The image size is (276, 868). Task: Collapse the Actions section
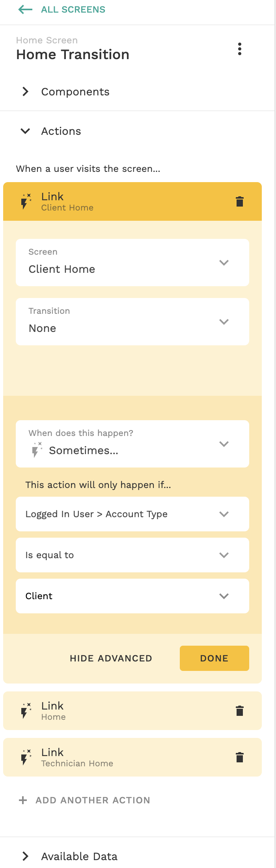26,131
